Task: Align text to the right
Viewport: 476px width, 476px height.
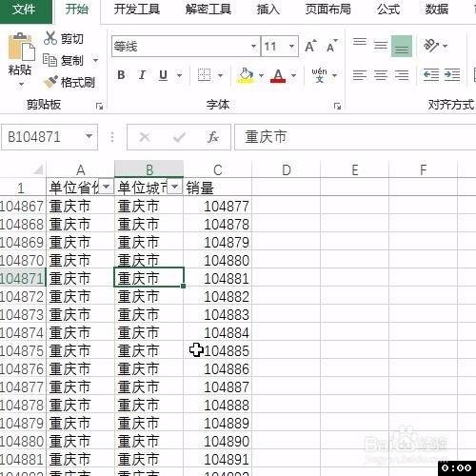Action: tap(402, 75)
